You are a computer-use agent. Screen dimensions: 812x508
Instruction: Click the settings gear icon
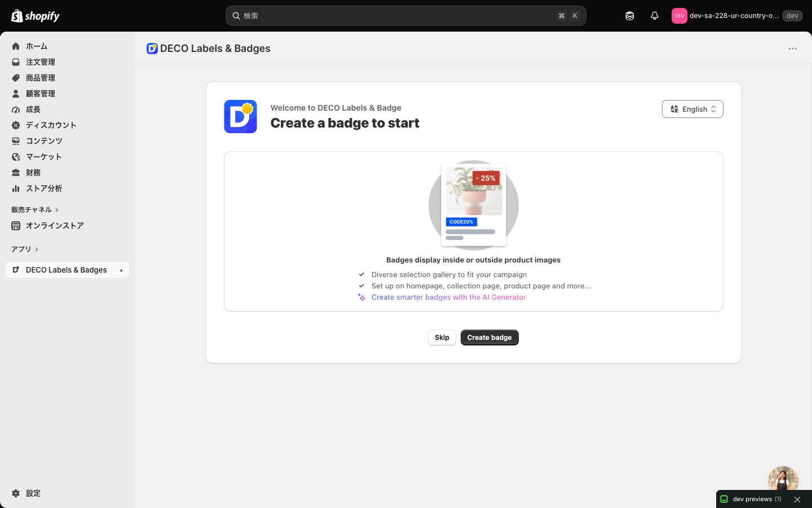[16, 493]
